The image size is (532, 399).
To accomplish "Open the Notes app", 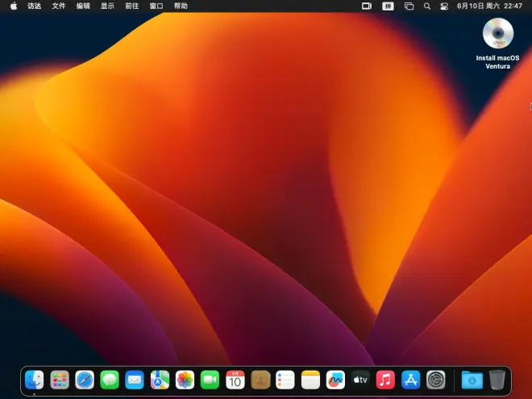I will click(310, 380).
